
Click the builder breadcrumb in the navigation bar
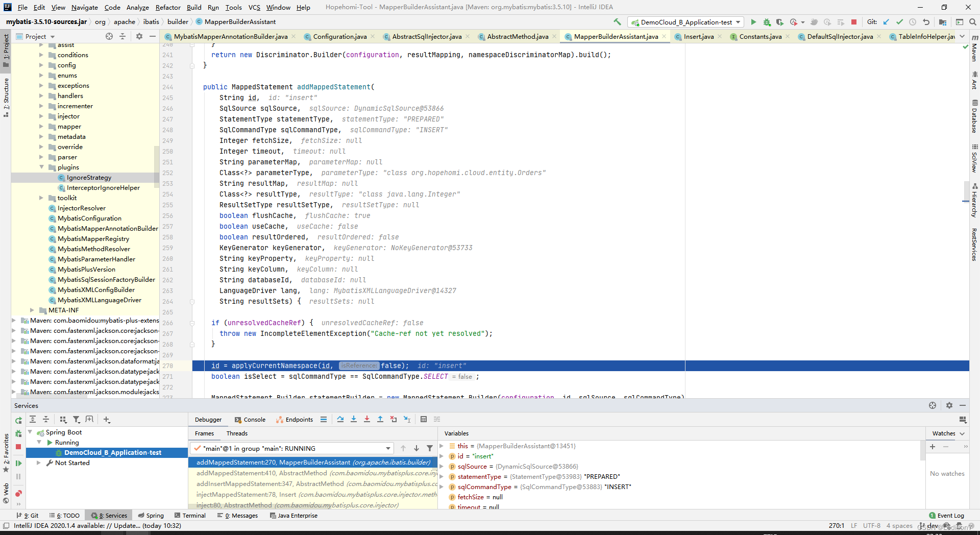(x=178, y=21)
